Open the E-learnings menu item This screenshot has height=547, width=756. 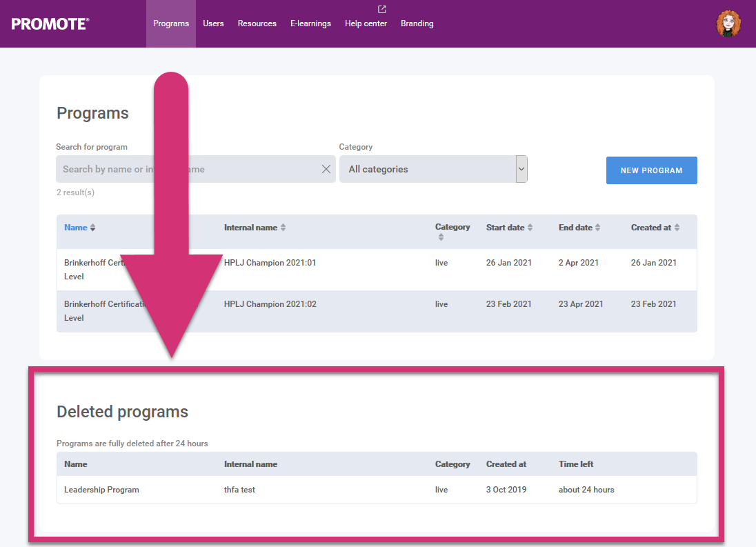point(310,23)
